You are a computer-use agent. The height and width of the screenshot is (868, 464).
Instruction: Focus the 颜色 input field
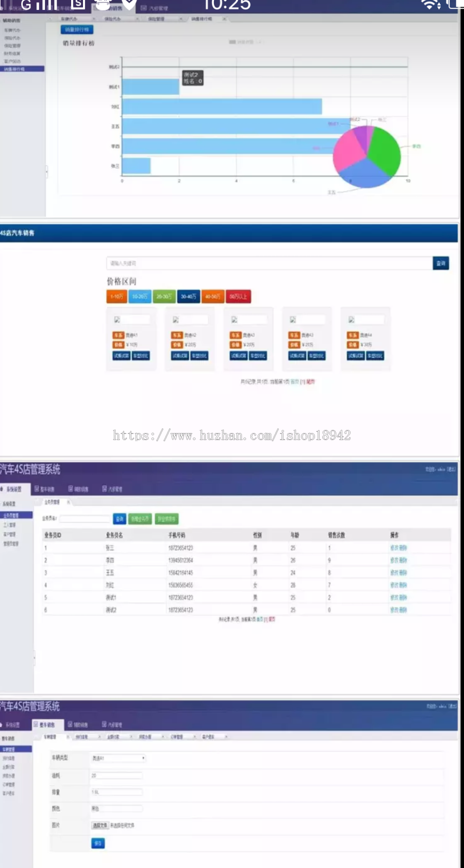coord(117,809)
